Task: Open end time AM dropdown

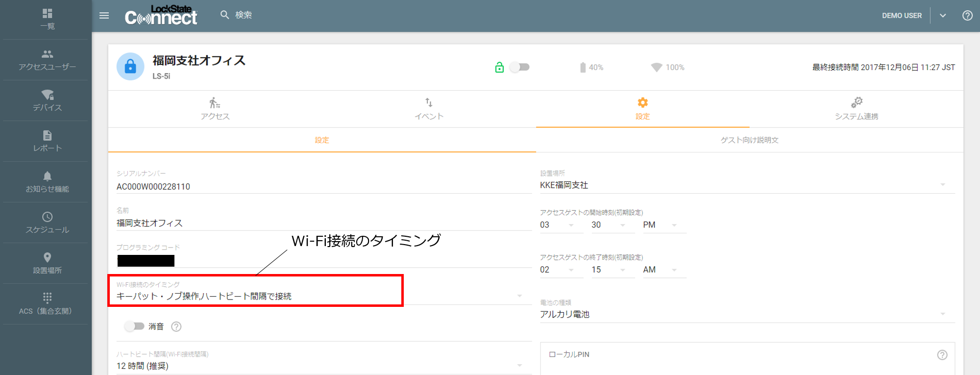Action: point(664,270)
